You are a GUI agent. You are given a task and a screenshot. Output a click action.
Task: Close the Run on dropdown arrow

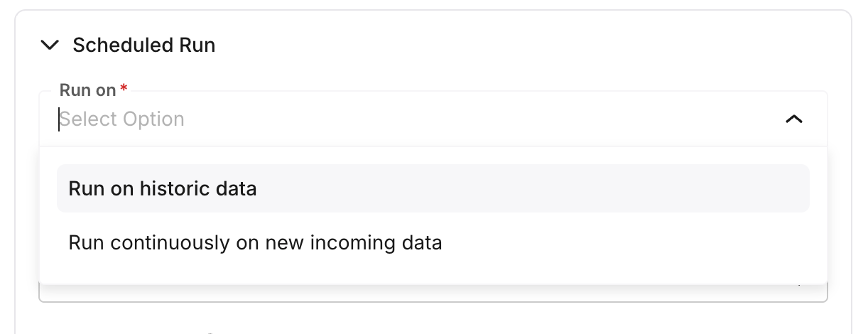793,119
